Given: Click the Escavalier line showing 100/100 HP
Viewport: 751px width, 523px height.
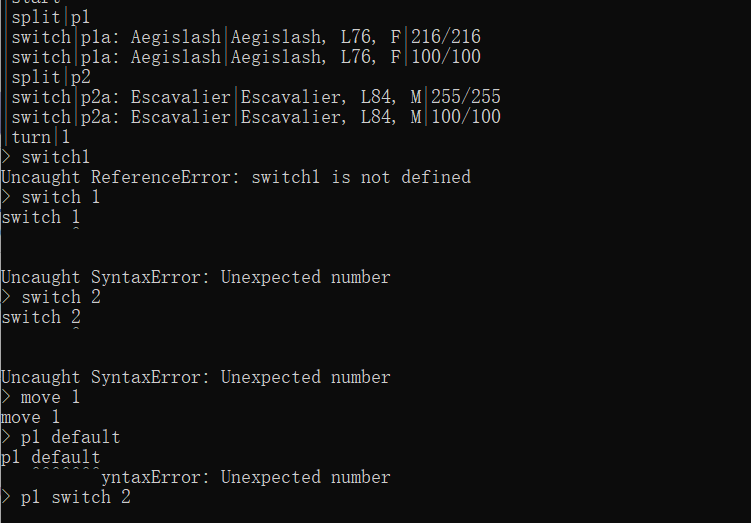Looking at the screenshot, I should (x=256, y=117).
